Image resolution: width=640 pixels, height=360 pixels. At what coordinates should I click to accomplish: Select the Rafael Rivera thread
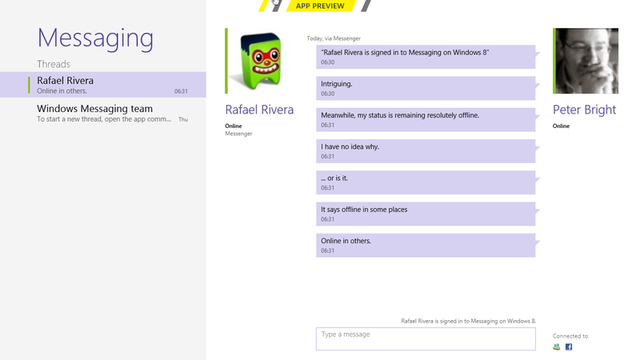point(103,84)
